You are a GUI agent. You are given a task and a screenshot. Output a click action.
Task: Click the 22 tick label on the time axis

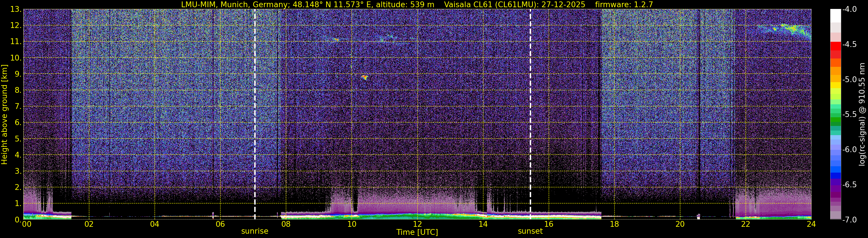coord(746,224)
